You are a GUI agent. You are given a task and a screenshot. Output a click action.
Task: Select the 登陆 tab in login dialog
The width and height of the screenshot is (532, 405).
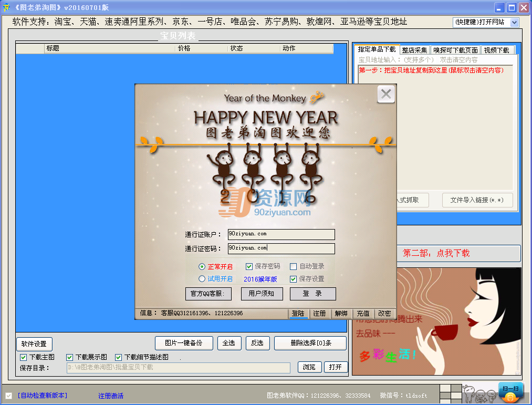coord(298,314)
